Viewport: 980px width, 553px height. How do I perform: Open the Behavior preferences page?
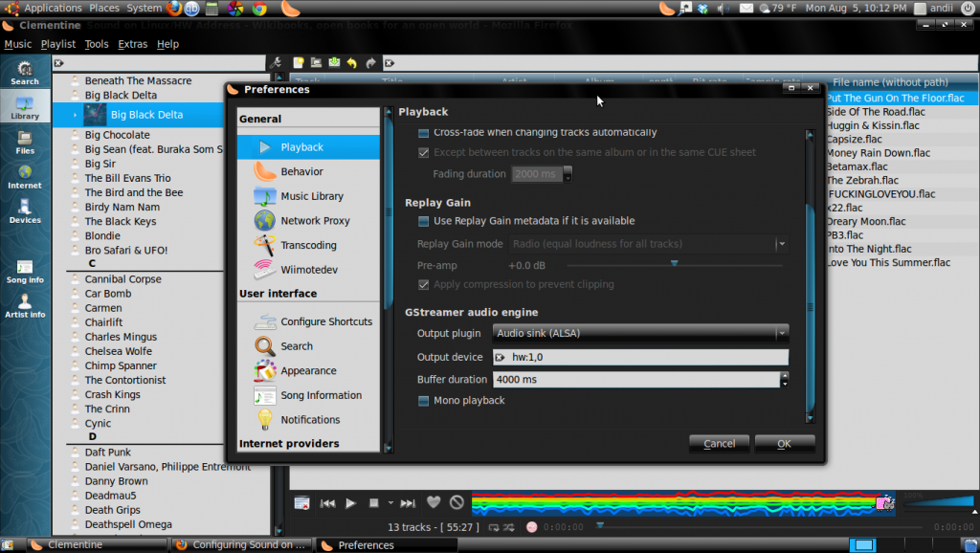pos(309,172)
